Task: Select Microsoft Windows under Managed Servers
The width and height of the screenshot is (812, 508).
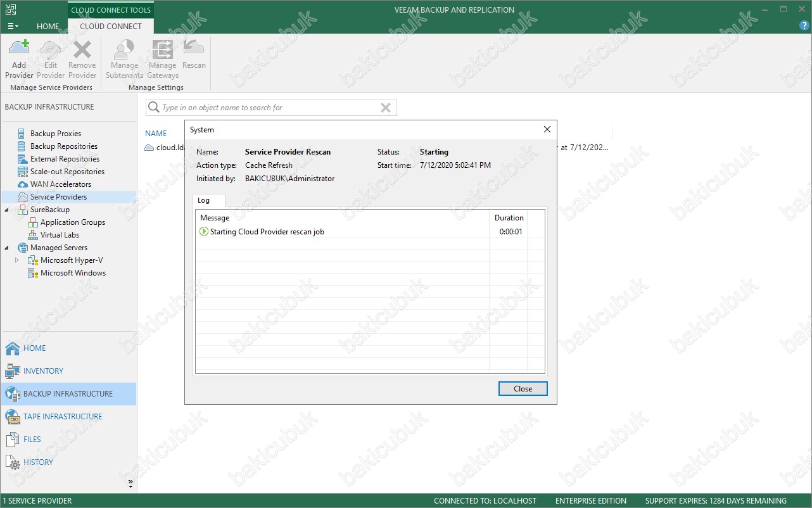Action: click(x=73, y=273)
